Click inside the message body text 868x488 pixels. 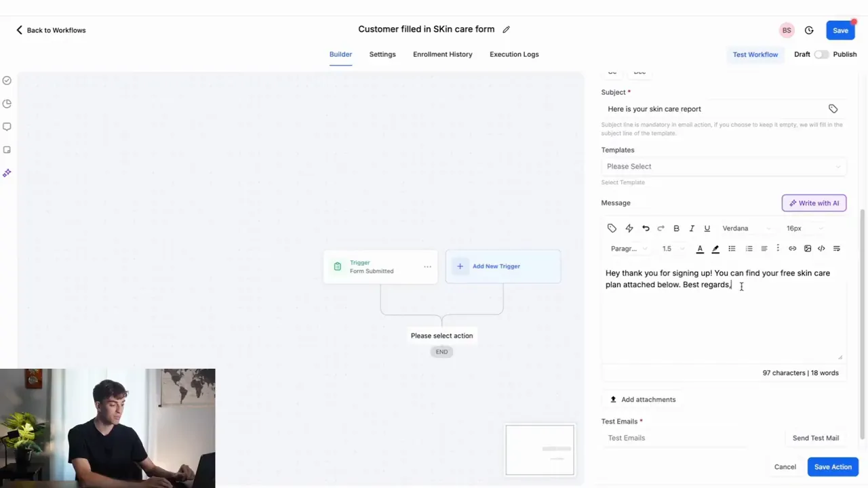click(x=717, y=279)
